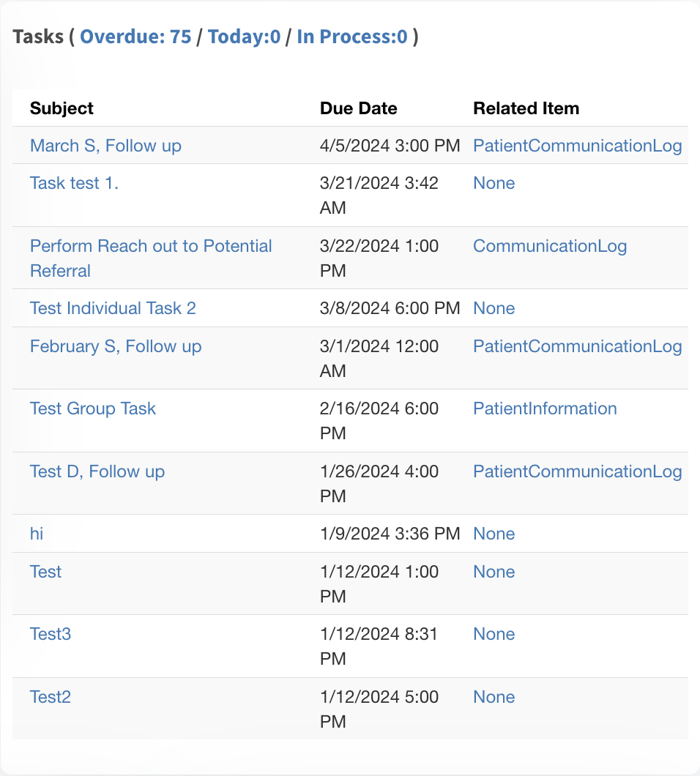
Task: Open the Test3 task link
Action: coord(51,634)
